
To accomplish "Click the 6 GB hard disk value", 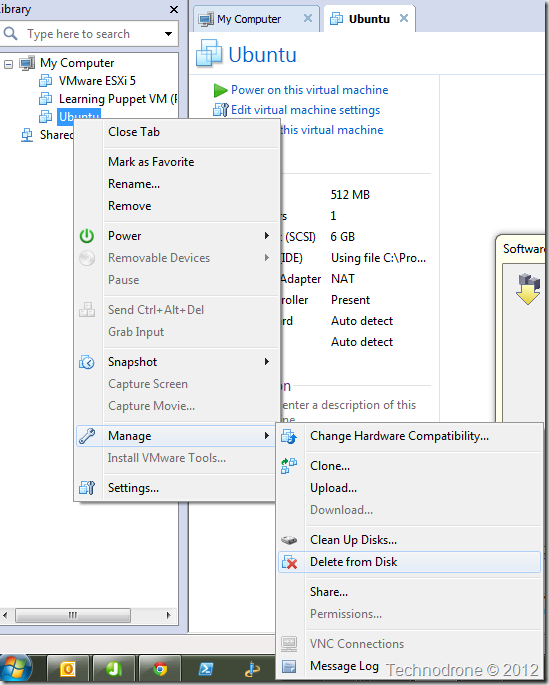I will coord(342,237).
